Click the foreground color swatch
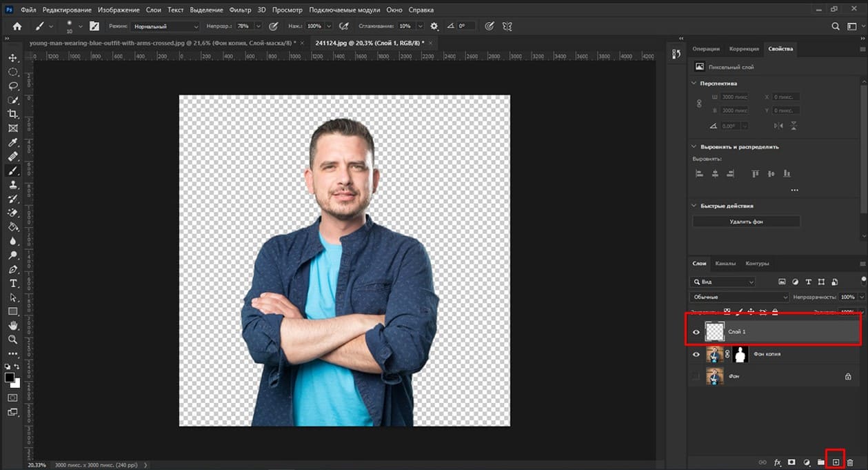Screen dimensions: 868x470 10,378
